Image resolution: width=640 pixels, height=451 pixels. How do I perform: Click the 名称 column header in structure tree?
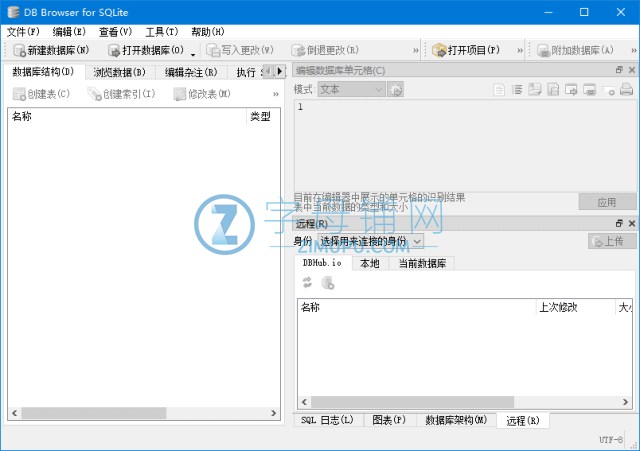tap(127, 116)
